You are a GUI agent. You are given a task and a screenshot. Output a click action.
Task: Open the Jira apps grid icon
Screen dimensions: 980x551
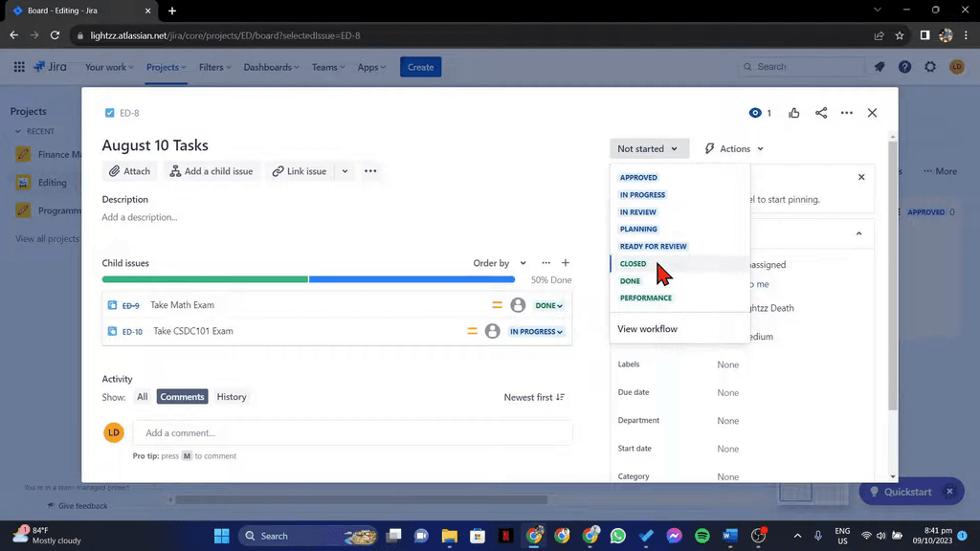[x=17, y=67]
